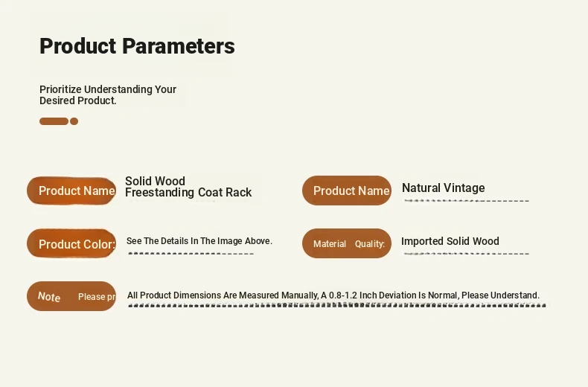Click the brown dash decoration under the subtitle
This screenshot has width=588, height=387.
coord(54,121)
